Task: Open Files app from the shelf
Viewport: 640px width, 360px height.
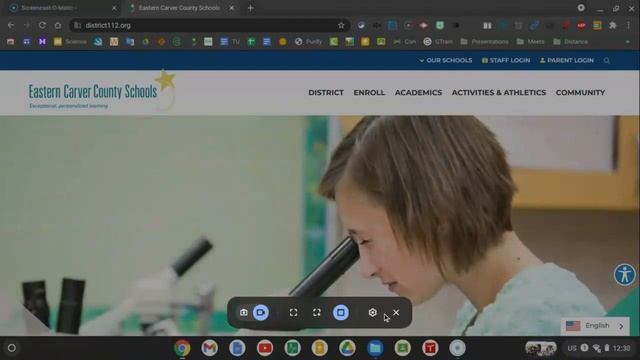Action: coord(375,348)
